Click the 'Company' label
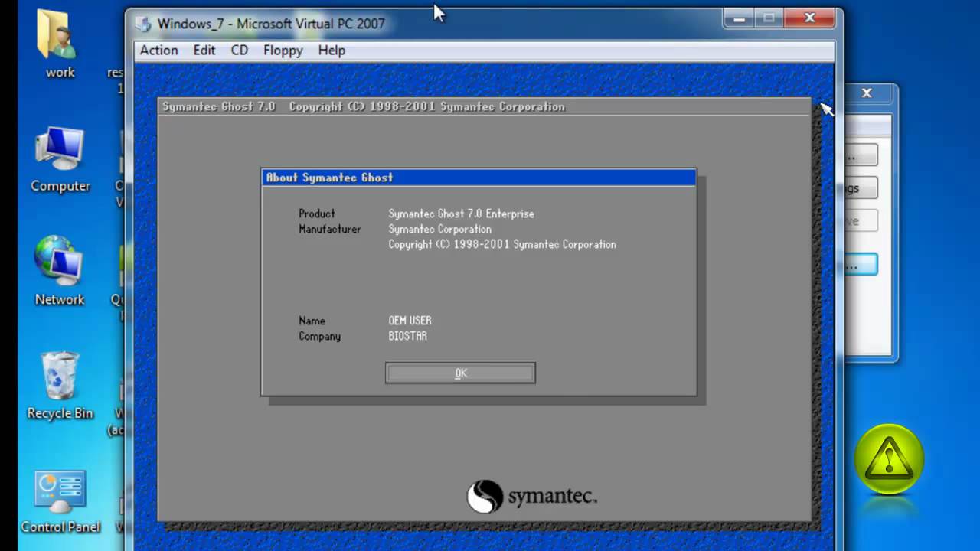The image size is (980, 551). pos(319,336)
